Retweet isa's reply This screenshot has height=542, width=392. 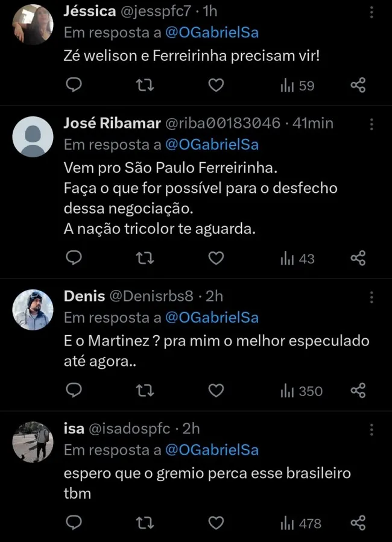pos(145,523)
